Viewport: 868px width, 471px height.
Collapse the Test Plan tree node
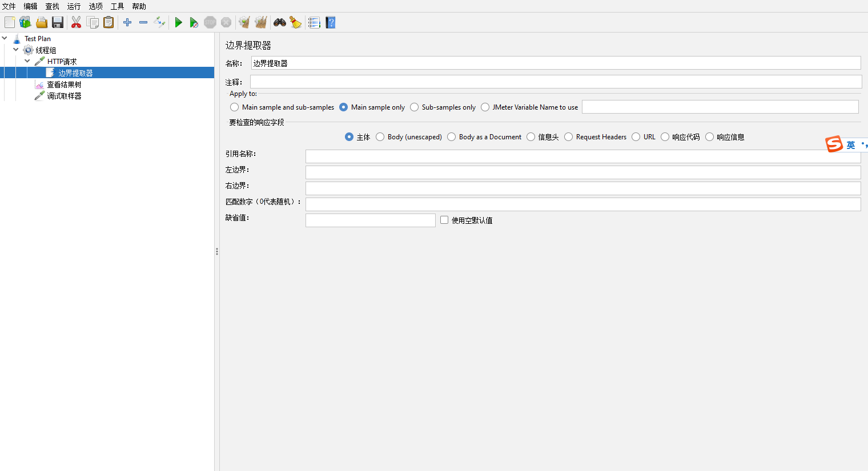coord(5,38)
